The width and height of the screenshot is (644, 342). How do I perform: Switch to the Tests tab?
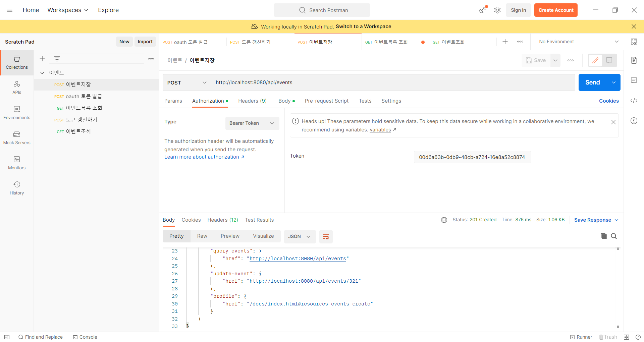(x=365, y=101)
